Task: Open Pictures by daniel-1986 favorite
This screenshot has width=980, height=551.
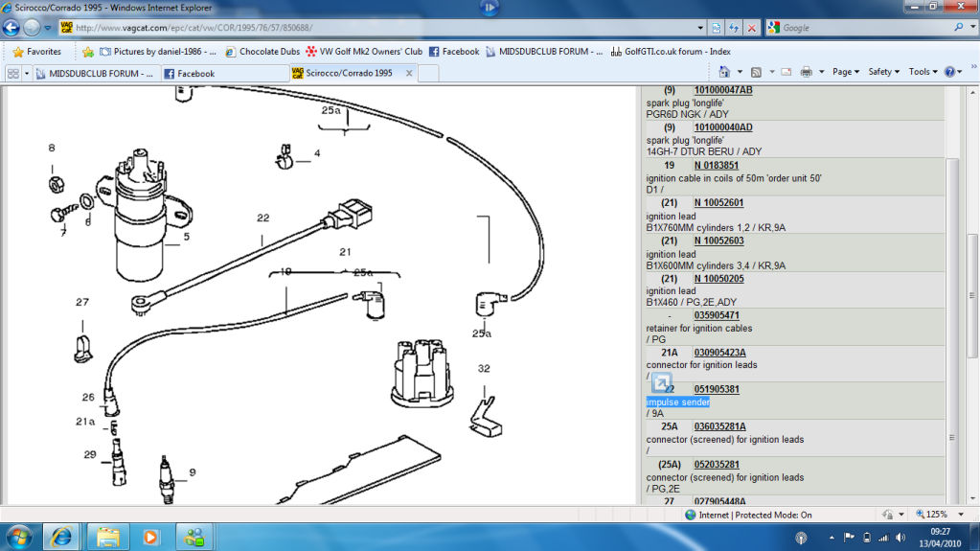Action: pos(158,52)
